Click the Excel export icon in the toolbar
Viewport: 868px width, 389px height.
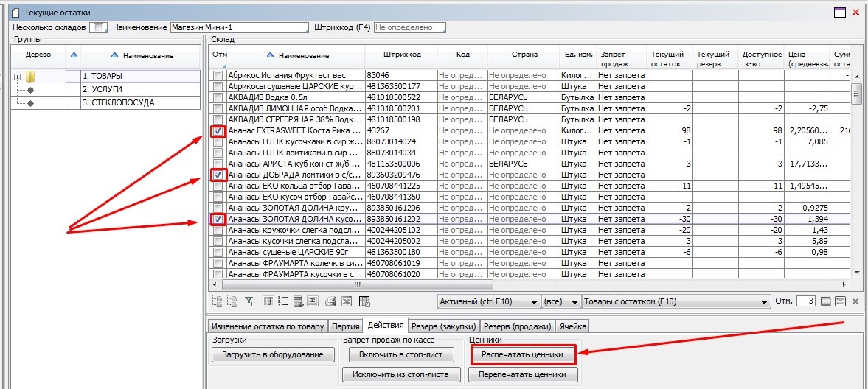pos(345,301)
